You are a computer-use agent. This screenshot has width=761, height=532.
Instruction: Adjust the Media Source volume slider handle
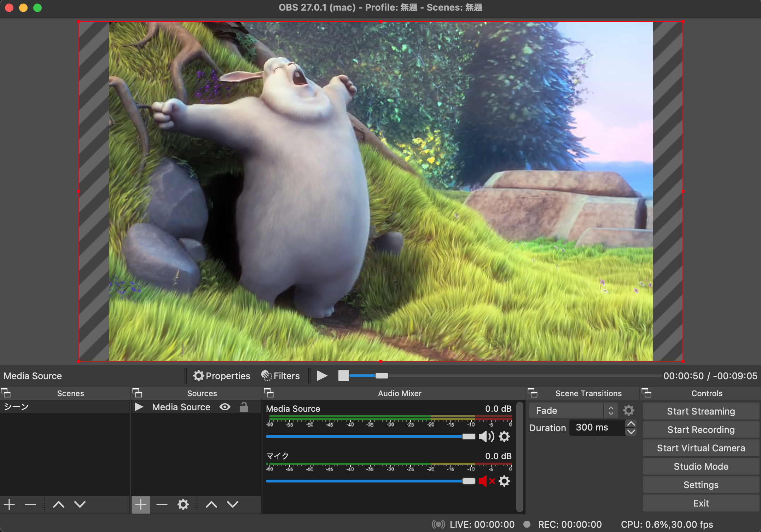point(469,436)
